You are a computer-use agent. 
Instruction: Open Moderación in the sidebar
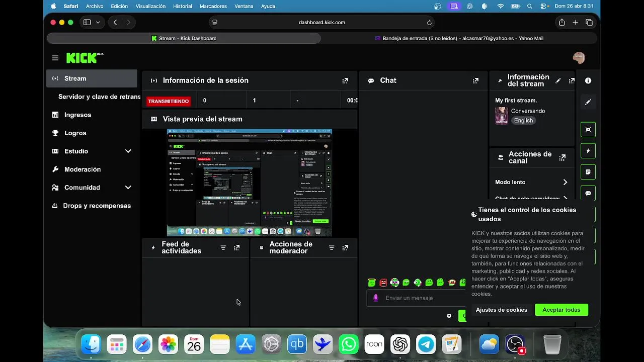[x=83, y=169]
